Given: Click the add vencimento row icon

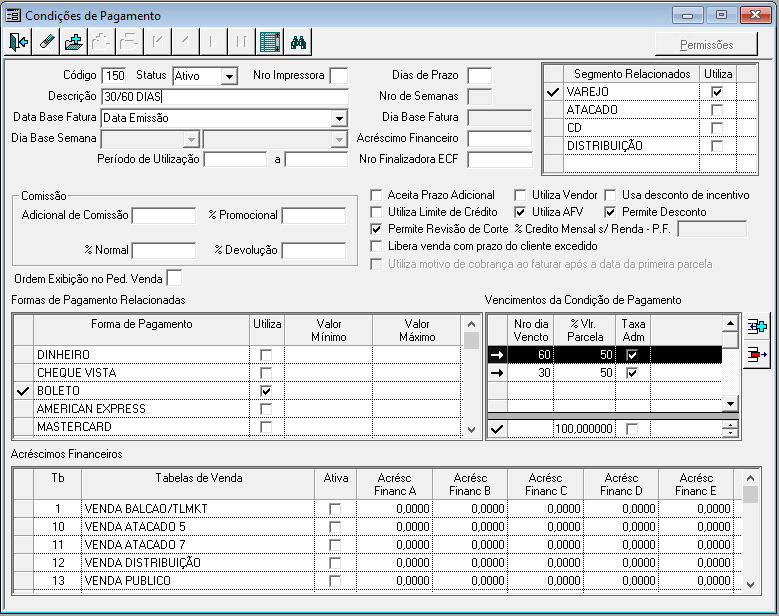Looking at the screenshot, I should (757, 327).
